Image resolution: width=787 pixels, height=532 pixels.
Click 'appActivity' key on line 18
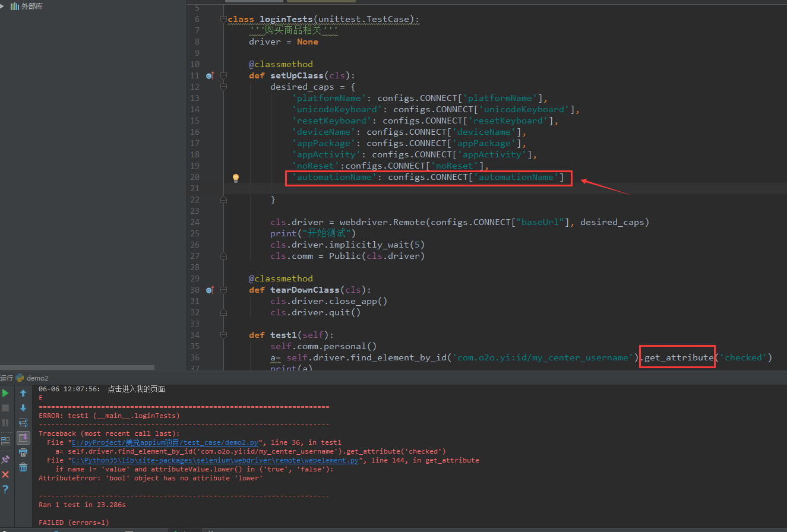327,154
